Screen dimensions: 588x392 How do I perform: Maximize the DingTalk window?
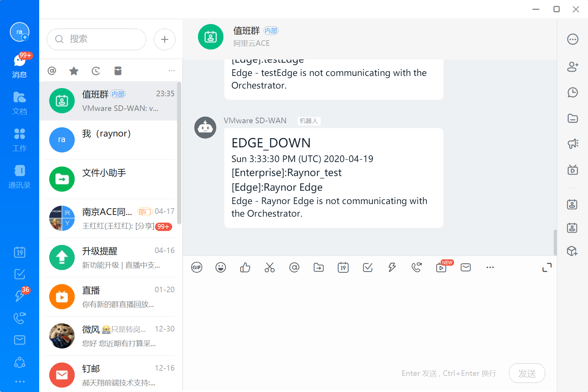pyautogui.click(x=556, y=9)
